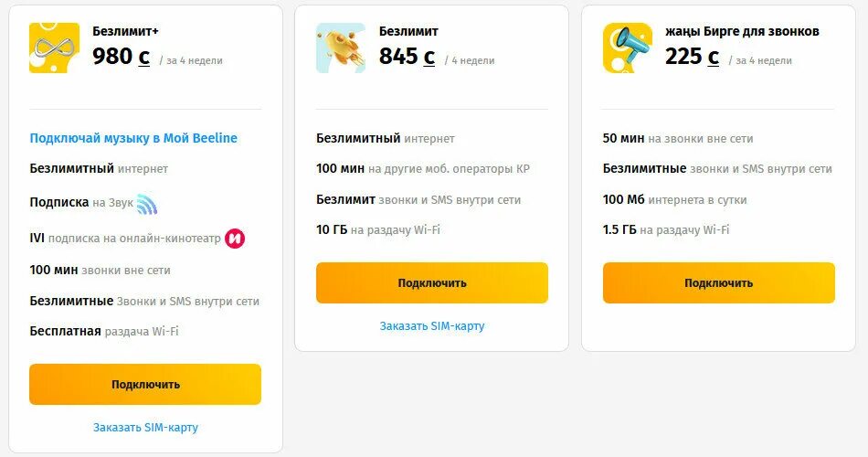
Task: Click the Бесплатная раздача Wi-Fi line
Action: click(x=104, y=331)
